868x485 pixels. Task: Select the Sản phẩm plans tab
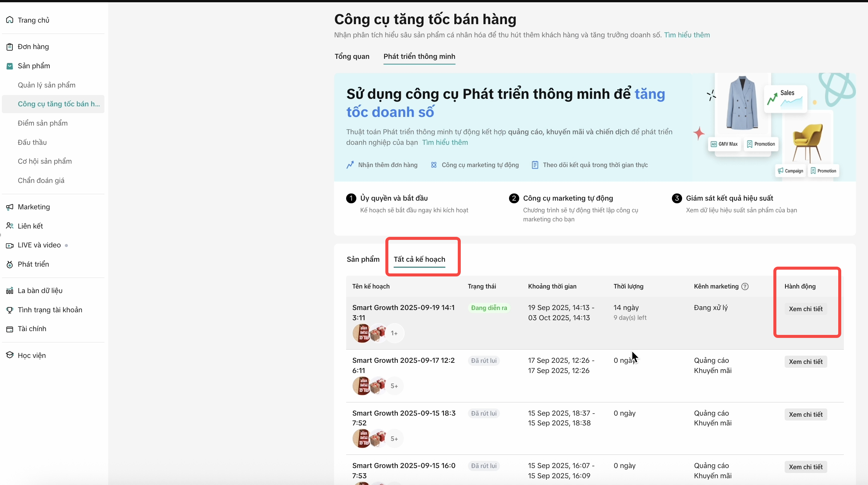(363, 259)
